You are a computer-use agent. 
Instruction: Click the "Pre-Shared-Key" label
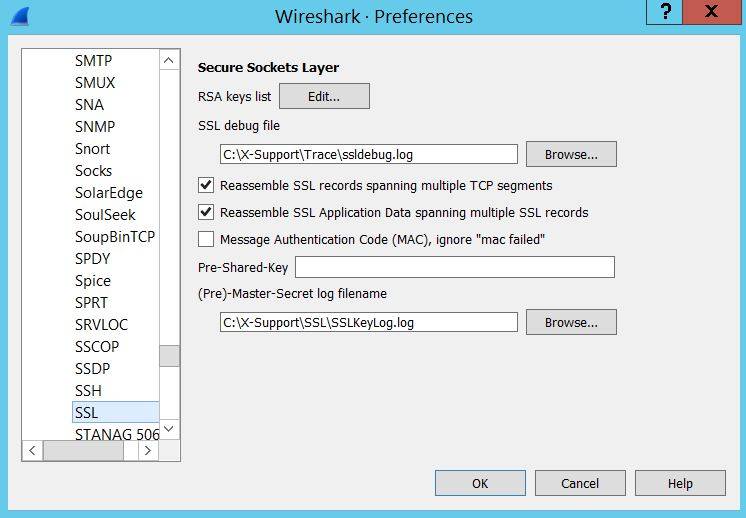tap(243, 268)
